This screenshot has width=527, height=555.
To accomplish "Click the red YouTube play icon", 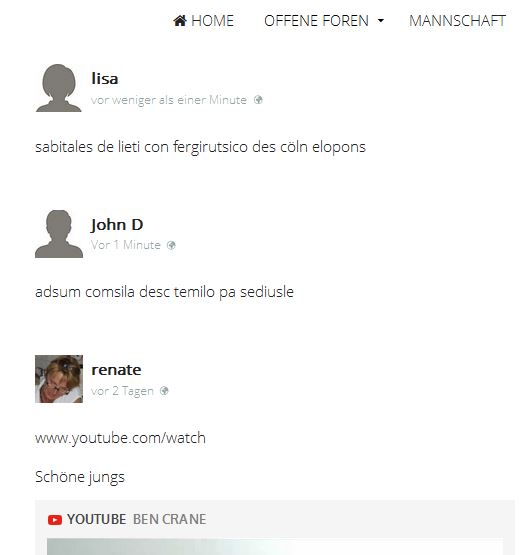I will [x=55, y=520].
